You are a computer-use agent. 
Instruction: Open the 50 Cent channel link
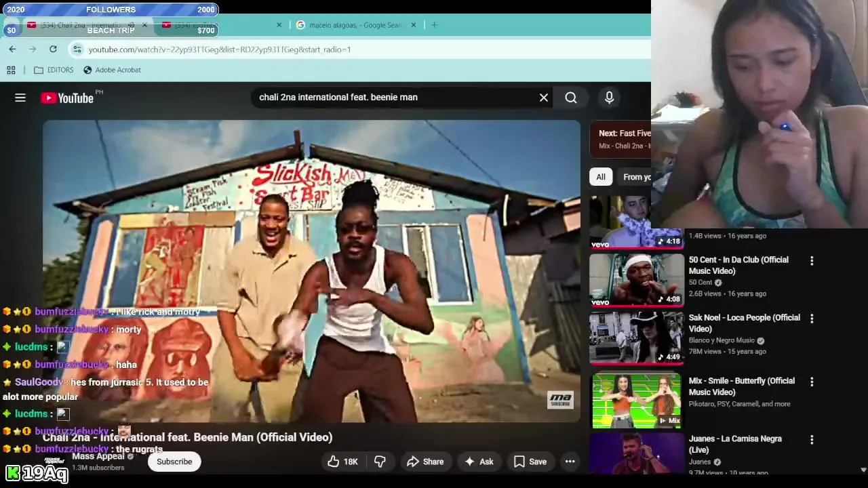point(701,282)
